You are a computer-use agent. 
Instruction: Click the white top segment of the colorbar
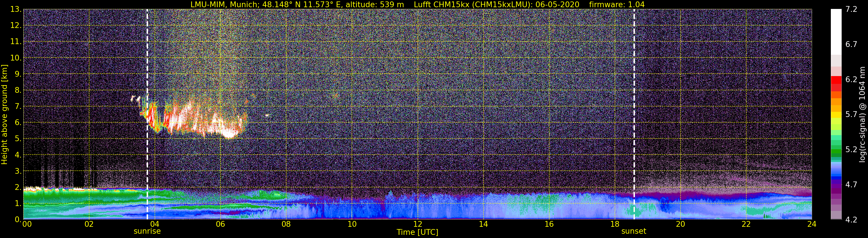point(836,32)
